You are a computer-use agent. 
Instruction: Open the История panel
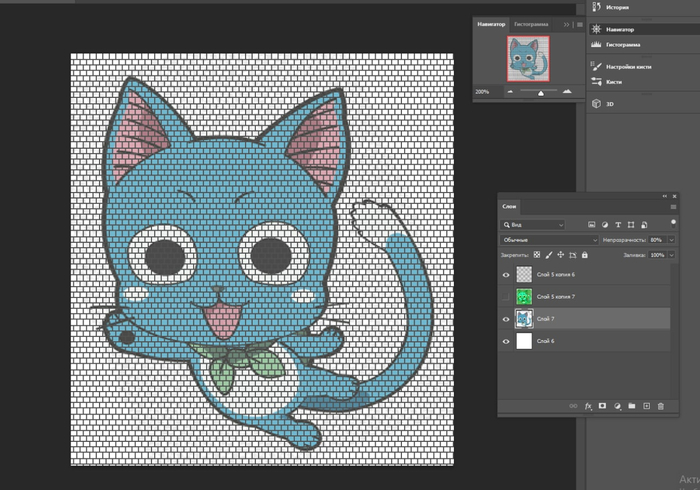(617, 7)
